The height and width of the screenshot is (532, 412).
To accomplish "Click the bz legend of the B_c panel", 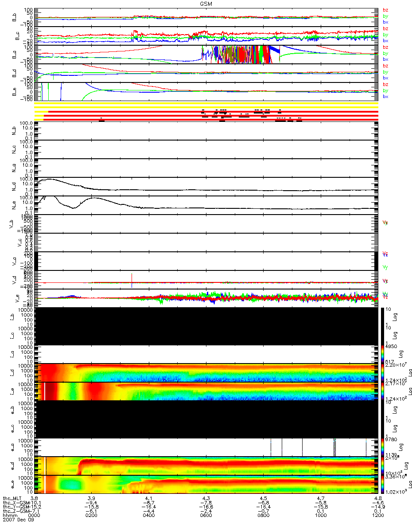I will (x=385, y=28).
